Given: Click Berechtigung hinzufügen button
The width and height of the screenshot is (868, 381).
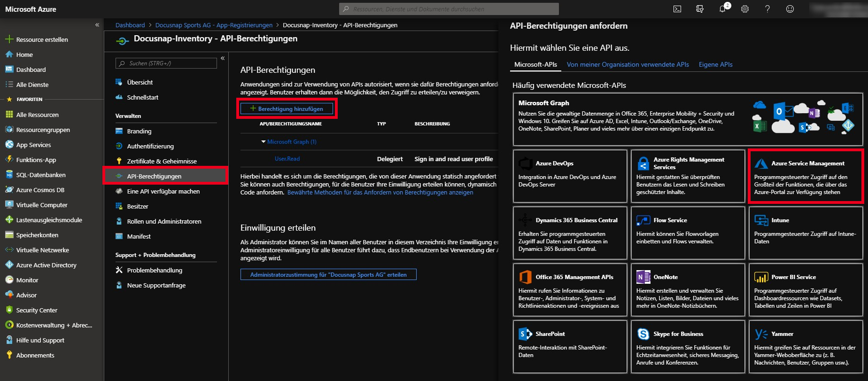Looking at the screenshot, I should coord(287,109).
